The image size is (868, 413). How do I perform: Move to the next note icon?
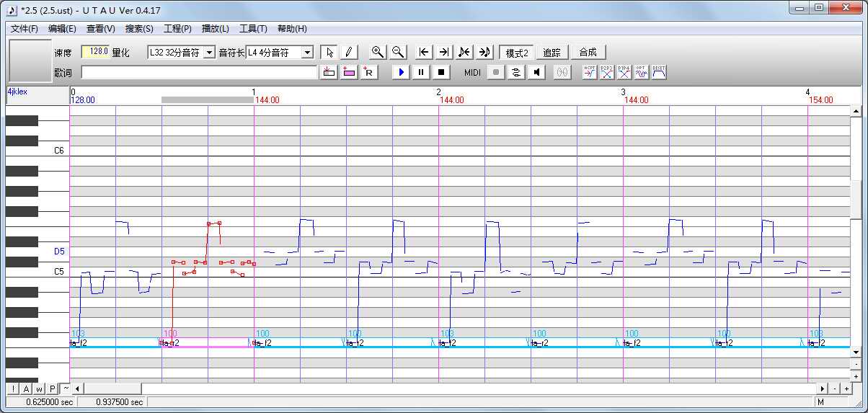click(484, 53)
